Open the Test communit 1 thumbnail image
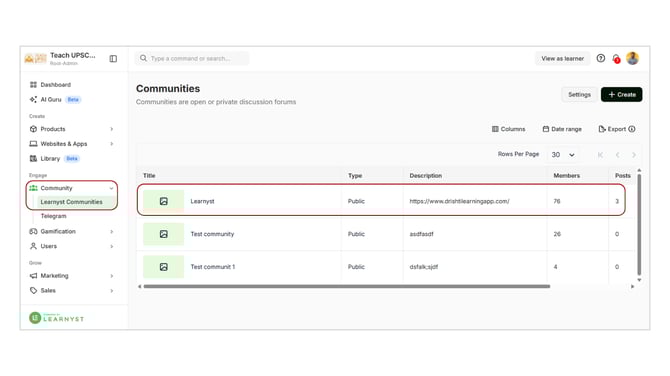This screenshot has width=670, height=376. 164,267
